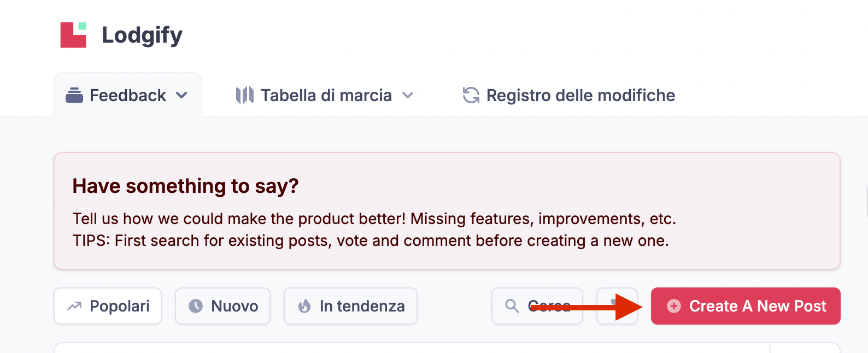Click the trending arrow icon on Popolari

(74, 306)
